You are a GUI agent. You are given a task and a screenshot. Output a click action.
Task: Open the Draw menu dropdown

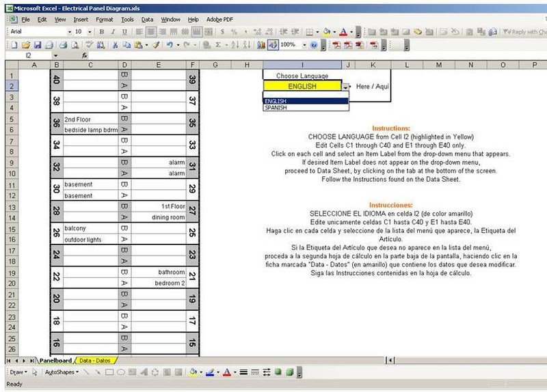pyautogui.click(x=18, y=372)
